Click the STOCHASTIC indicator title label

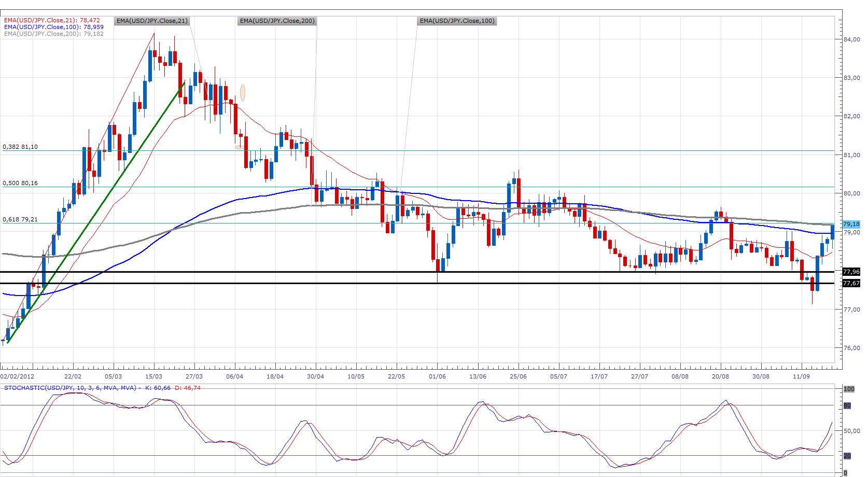(70, 388)
